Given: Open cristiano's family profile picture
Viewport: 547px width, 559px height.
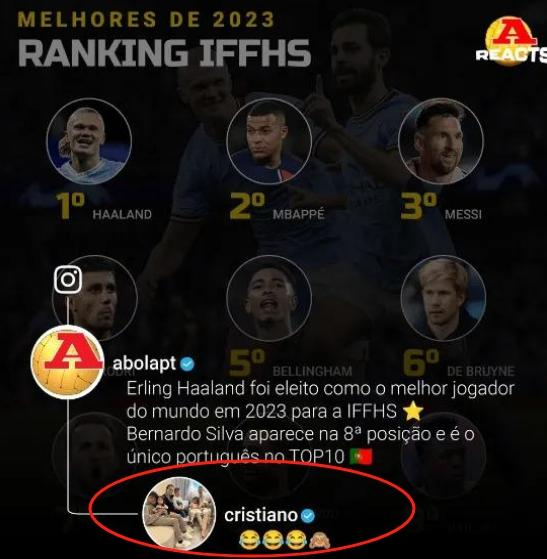Looking at the screenshot, I should 179,514.
